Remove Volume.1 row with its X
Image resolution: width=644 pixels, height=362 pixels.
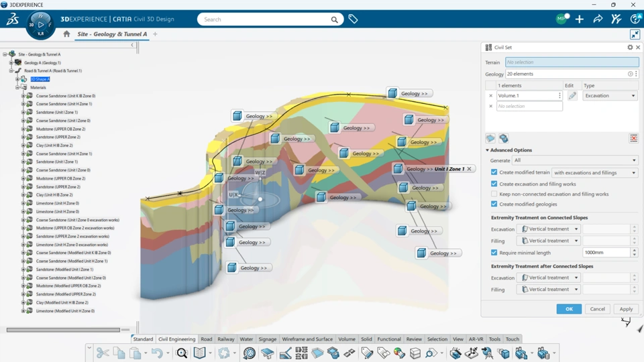tap(490, 96)
